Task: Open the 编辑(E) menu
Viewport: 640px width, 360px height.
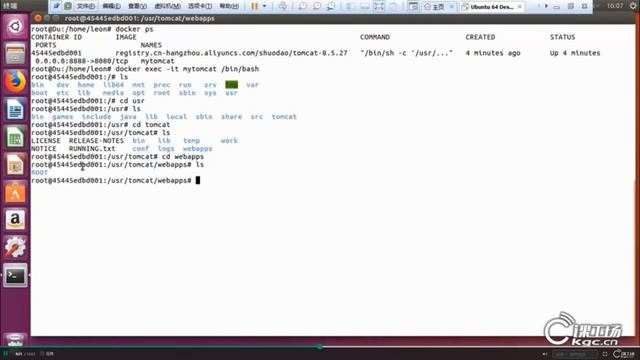Action: pos(111,6)
